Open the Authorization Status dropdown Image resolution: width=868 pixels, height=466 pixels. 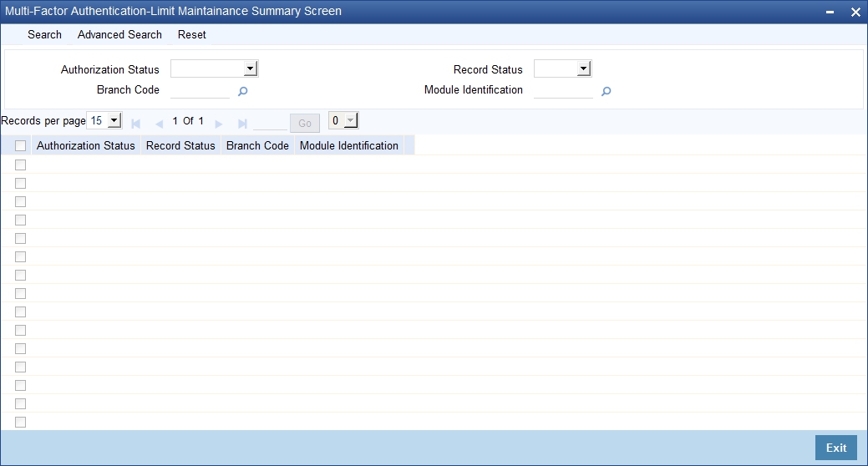[x=214, y=68]
